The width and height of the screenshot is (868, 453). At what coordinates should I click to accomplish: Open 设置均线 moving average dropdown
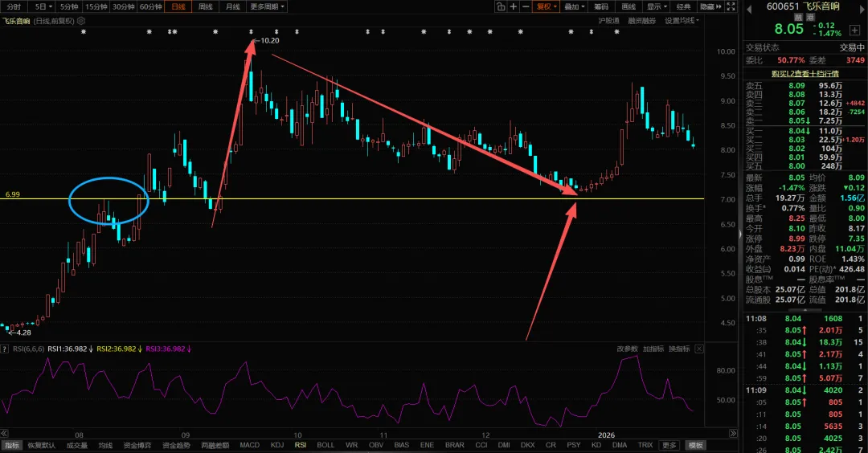point(682,21)
